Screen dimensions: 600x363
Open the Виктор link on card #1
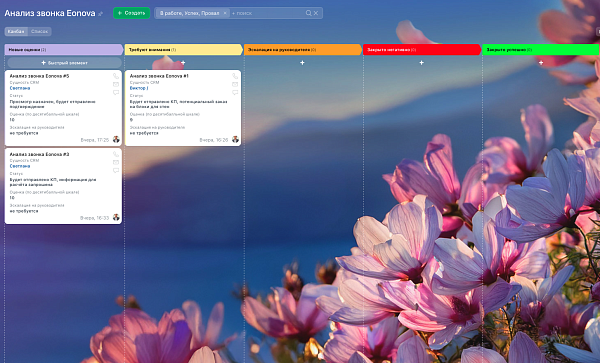tap(139, 88)
